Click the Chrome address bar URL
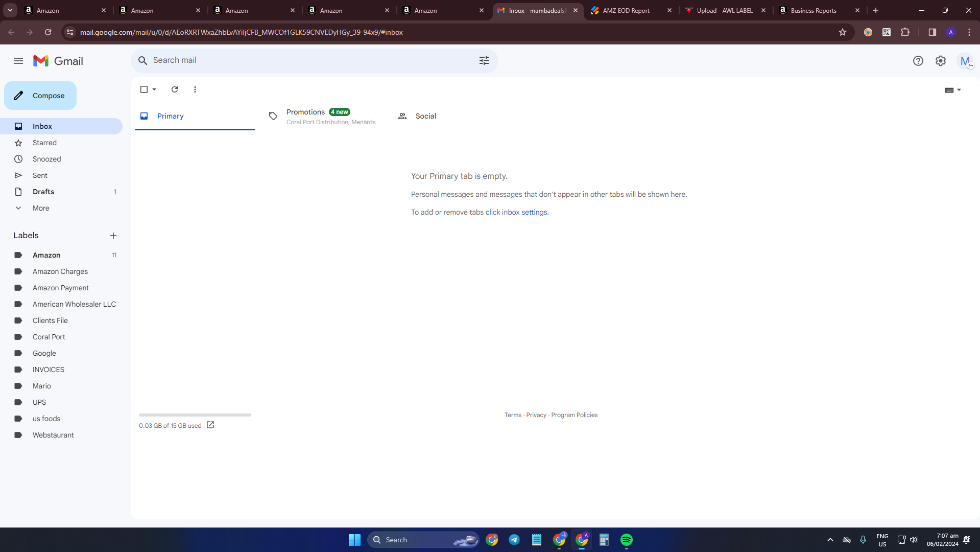Image resolution: width=980 pixels, height=552 pixels. pos(242,32)
